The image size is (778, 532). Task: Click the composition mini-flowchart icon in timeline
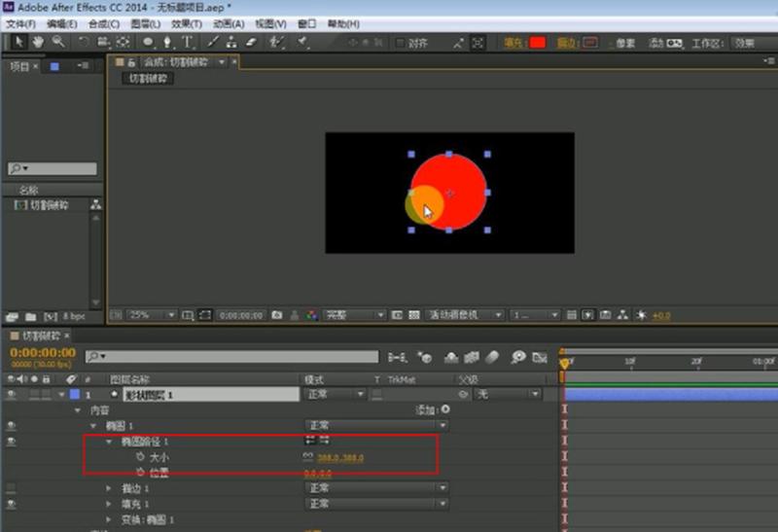point(397,357)
